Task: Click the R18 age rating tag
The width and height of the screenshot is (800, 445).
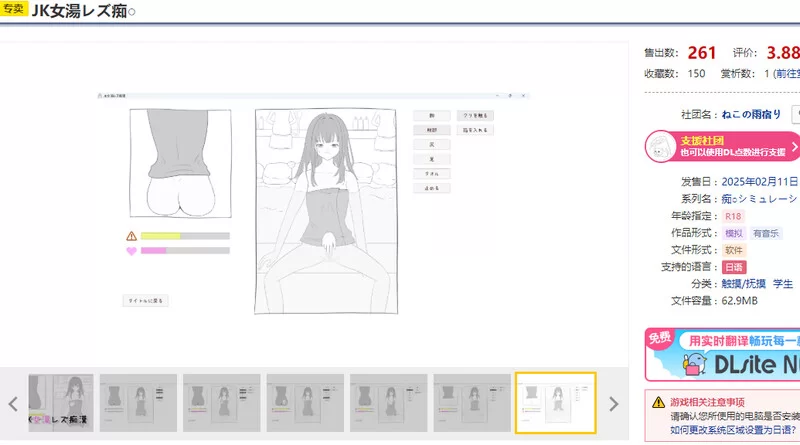Action: coord(733,216)
